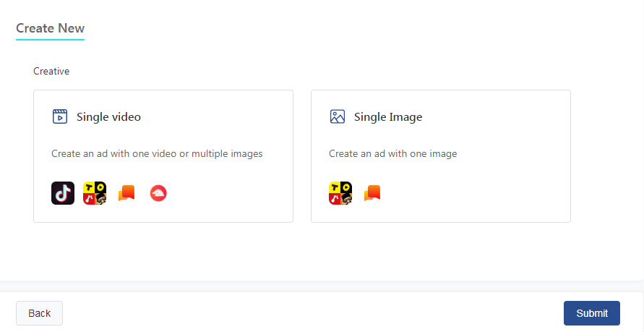Click the Single video title text
Viewport: 644px width, 332px height.
click(x=109, y=117)
